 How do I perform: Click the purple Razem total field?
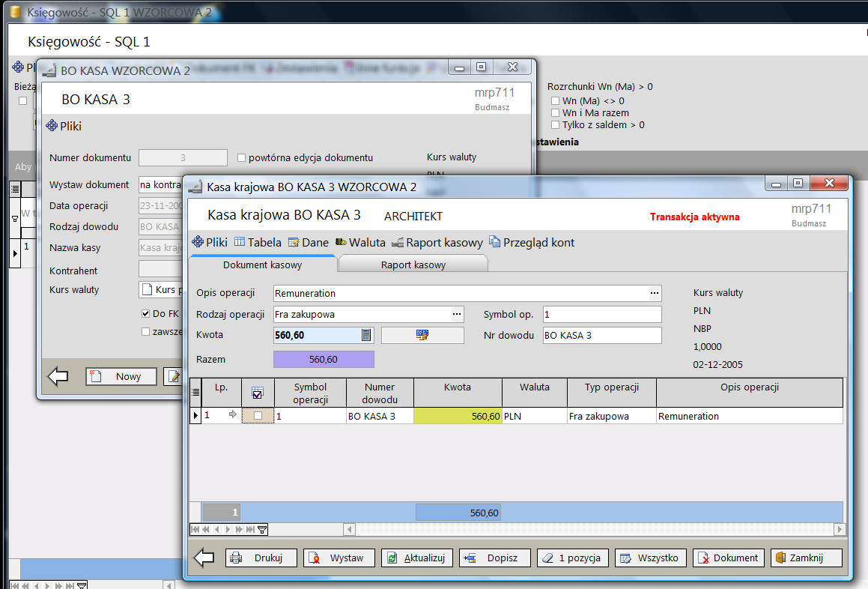[x=324, y=359]
